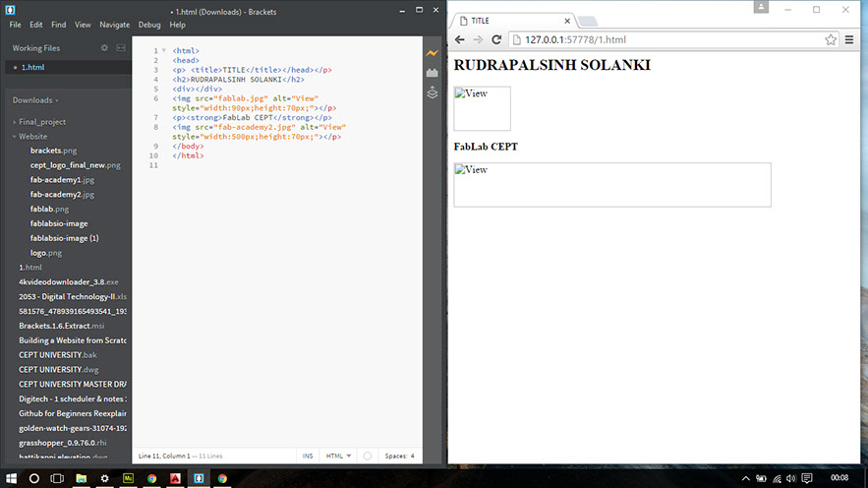Change Spaces indentation setting in status bar
Image resolution: width=868 pixels, height=488 pixels.
click(400, 456)
